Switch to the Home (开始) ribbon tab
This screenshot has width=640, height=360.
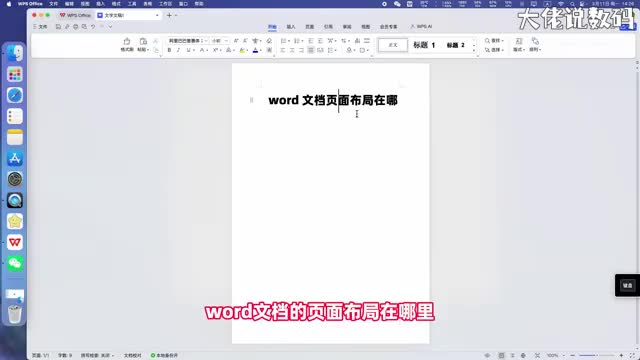point(272,27)
